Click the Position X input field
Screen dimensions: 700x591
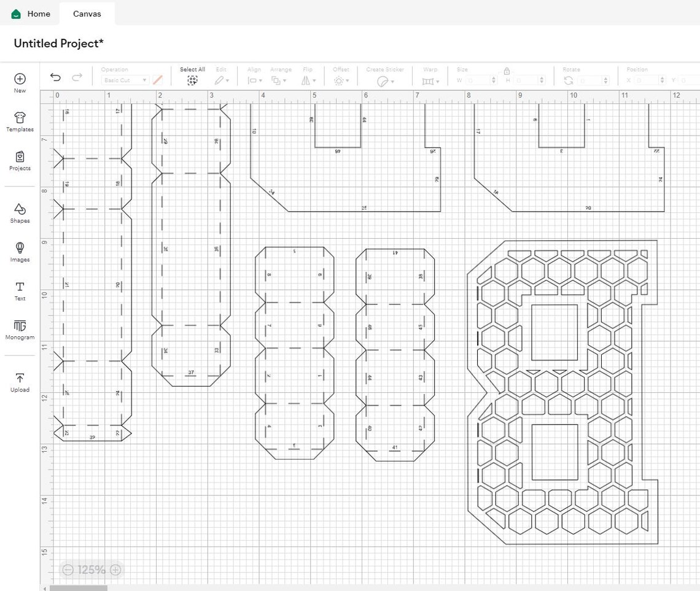[x=646, y=80]
